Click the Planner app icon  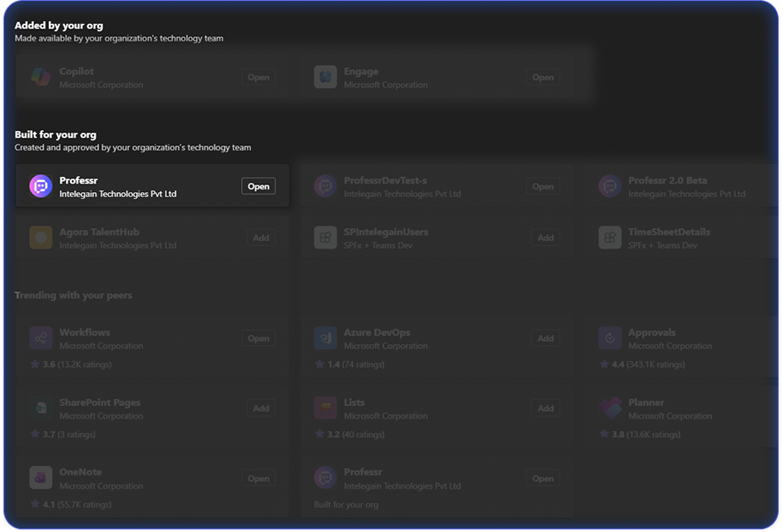[x=610, y=409]
